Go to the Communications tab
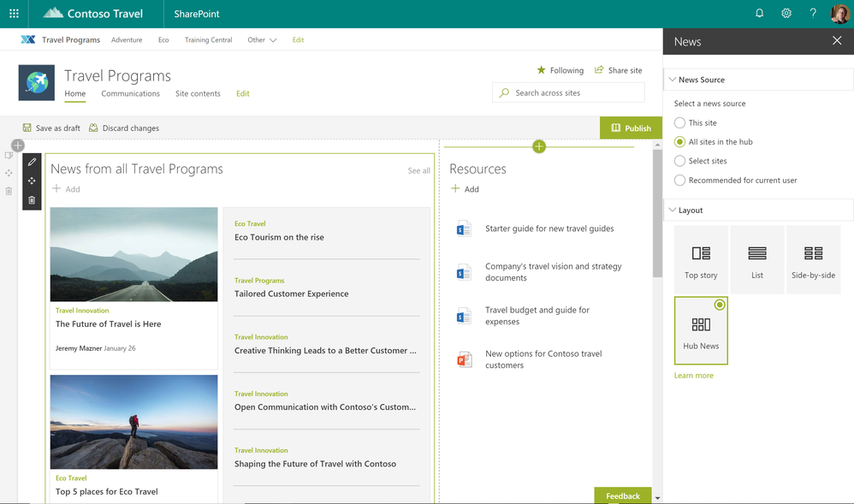Image resolution: width=854 pixels, height=504 pixels. pos(130,93)
